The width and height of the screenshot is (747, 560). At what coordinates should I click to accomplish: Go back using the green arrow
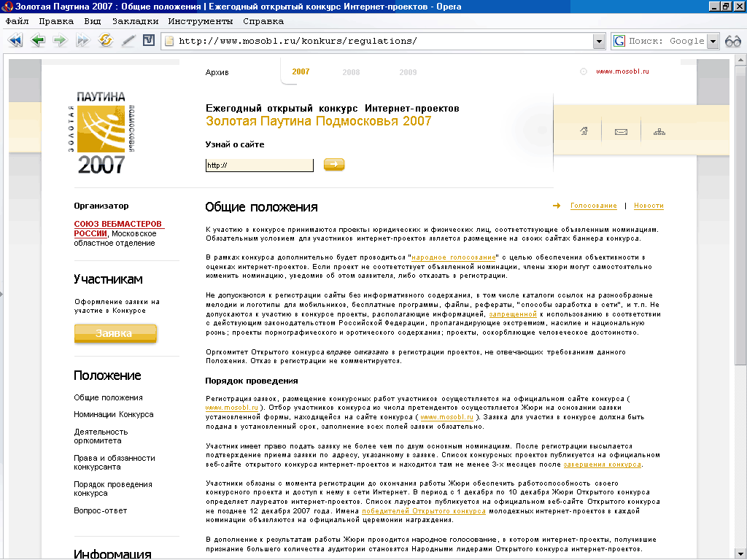(x=37, y=41)
